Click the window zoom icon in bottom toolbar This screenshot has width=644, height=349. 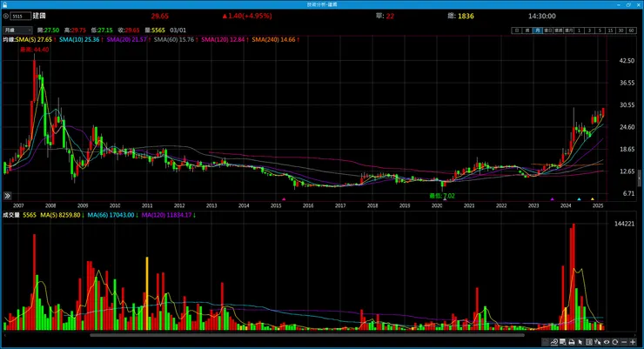pos(563,342)
